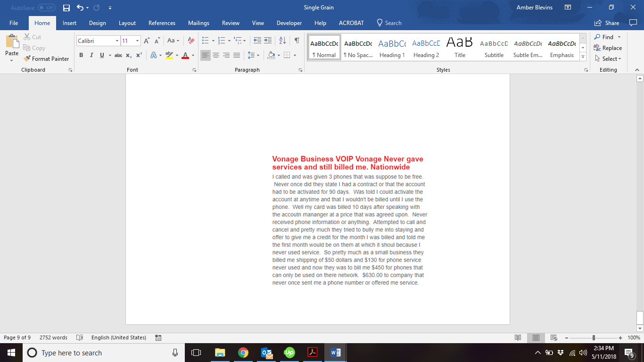
Task: Toggle macro recording in status bar
Action: point(158,337)
